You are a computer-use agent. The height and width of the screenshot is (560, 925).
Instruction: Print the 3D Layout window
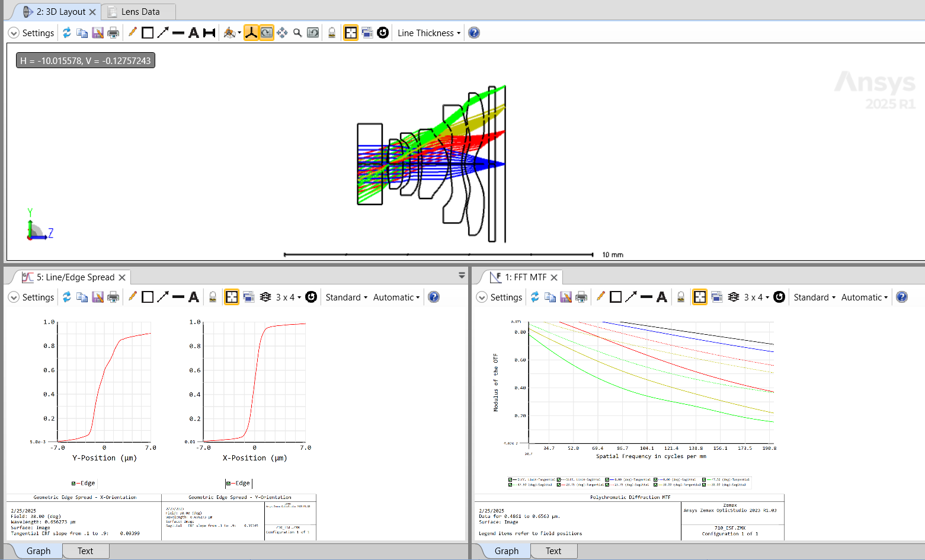pyautogui.click(x=113, y=33)
